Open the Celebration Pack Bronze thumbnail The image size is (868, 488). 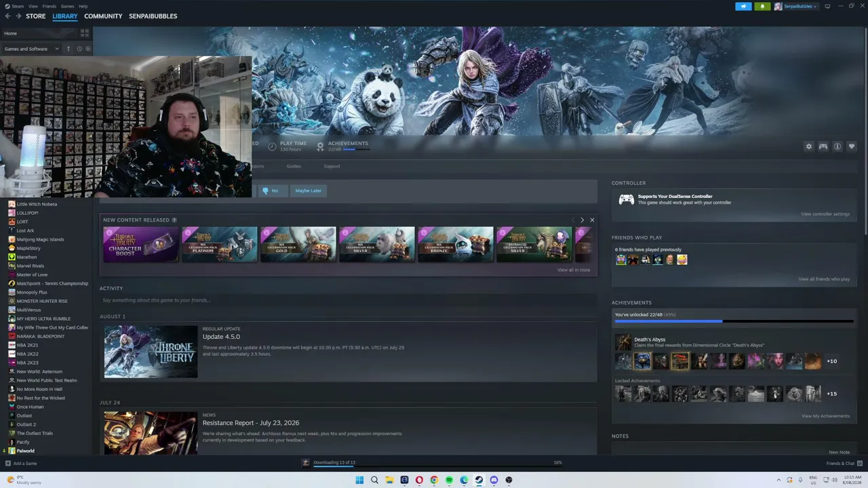click(456, 244)
